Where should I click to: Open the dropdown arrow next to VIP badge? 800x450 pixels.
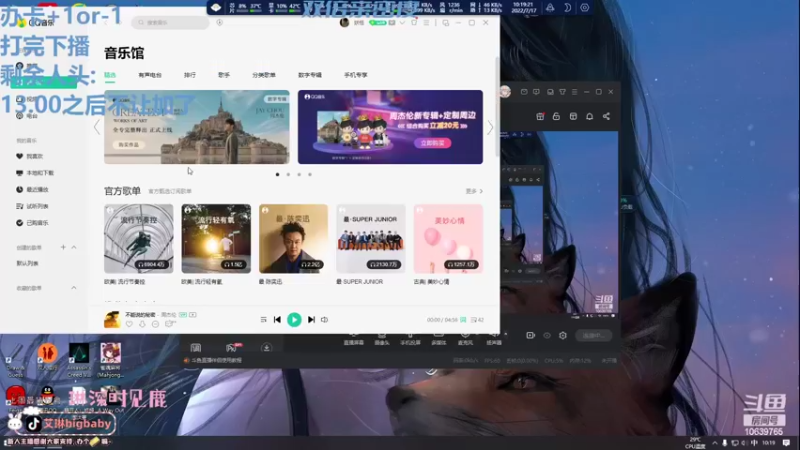pyautogui.click(x=403, y=22)
